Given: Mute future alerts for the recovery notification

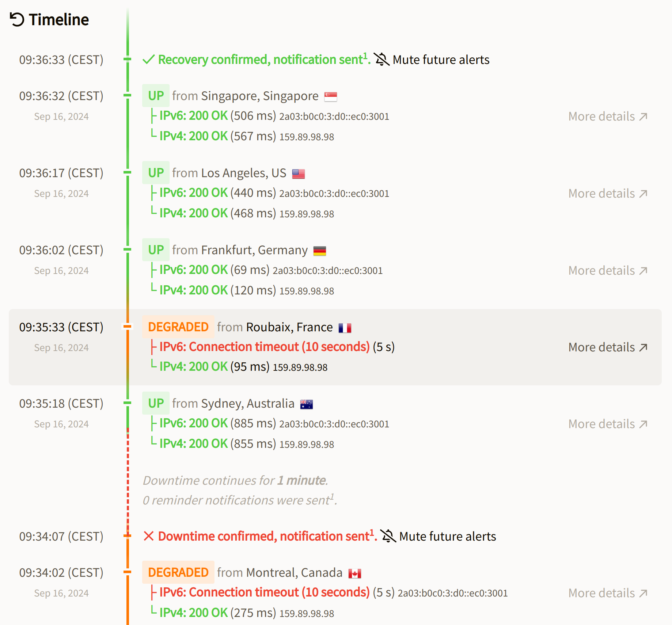Looking at the screenshot, I should click(x=441, y=60).
